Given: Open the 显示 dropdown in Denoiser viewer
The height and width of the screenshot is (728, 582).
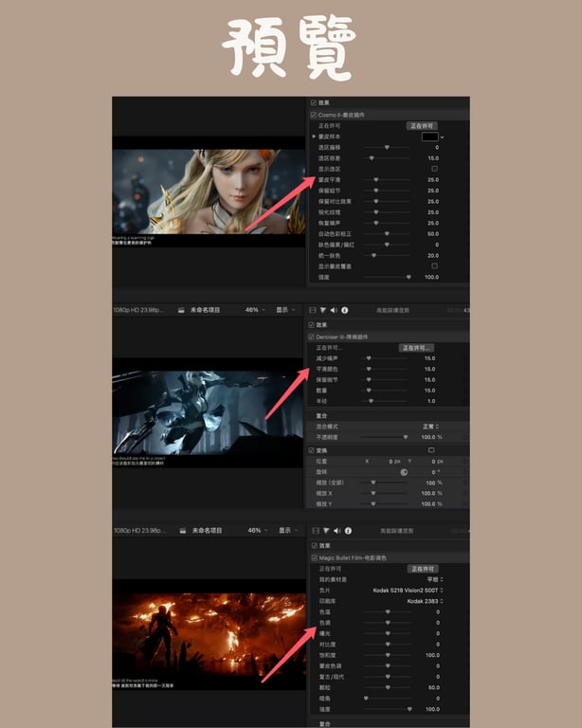Looking at the screenshot, I should [x=285, y=310].
